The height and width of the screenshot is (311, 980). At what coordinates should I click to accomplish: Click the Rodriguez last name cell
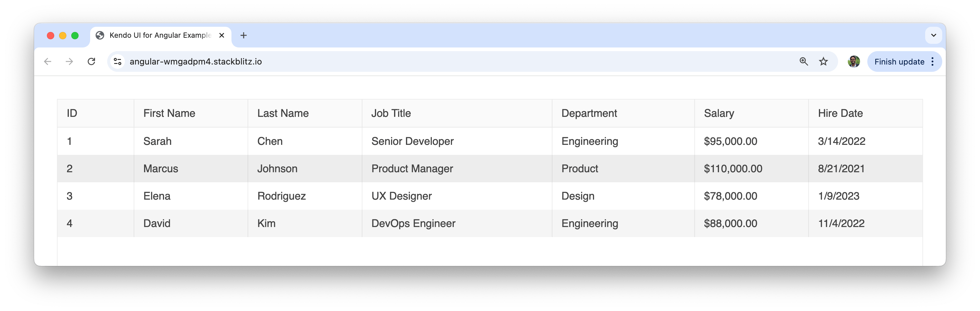[281, 196]
